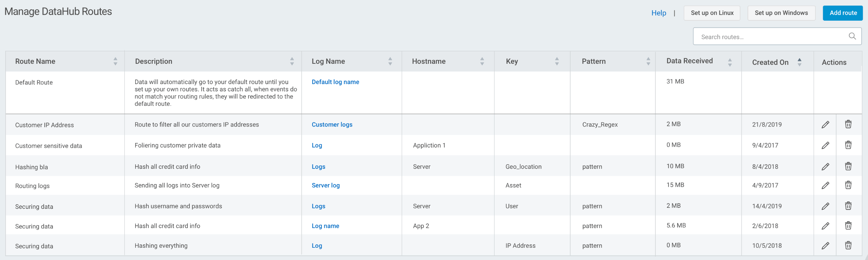Sort table by Pattern column
868x260 pixels.
pos(648,61)
